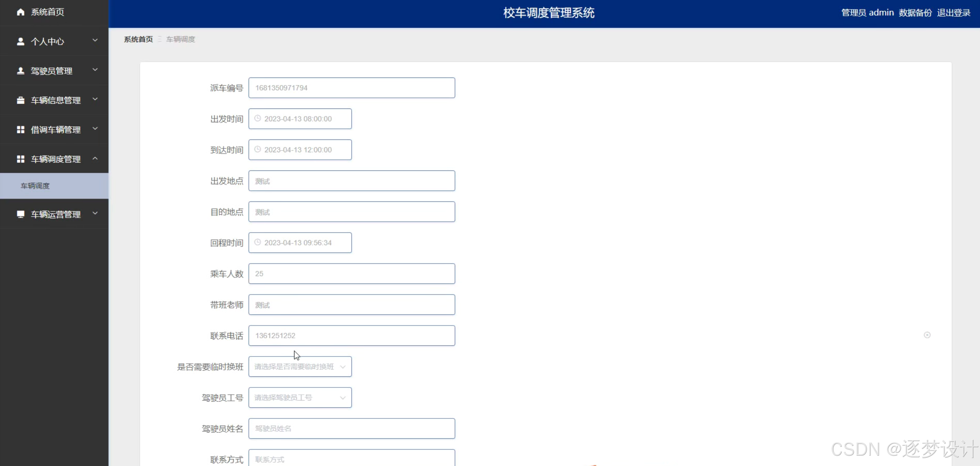
Task: Click the 车辆调度 breadcrumb text
Action: (x=181, y=39)
